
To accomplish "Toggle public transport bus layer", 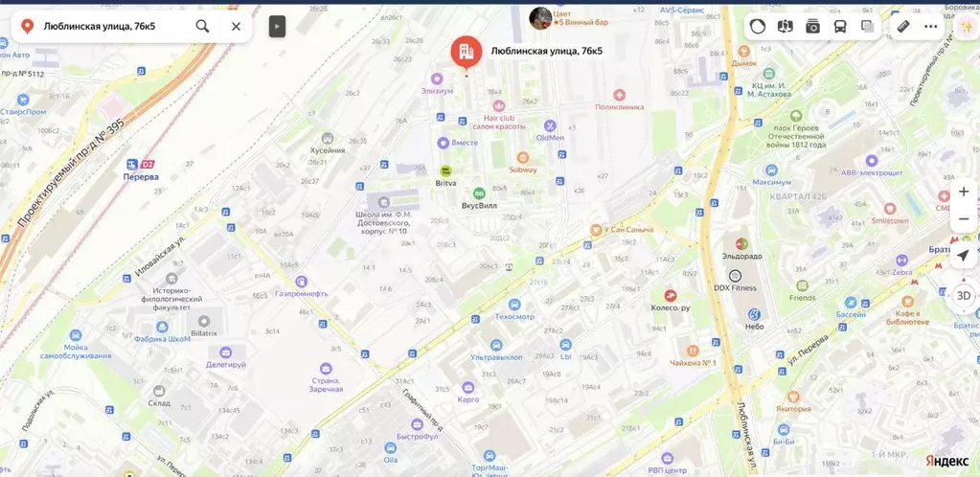I will (839, 26).
